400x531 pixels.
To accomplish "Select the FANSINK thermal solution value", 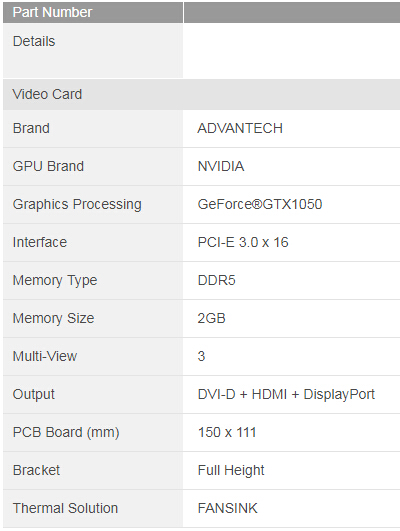I will click(228, 508).
